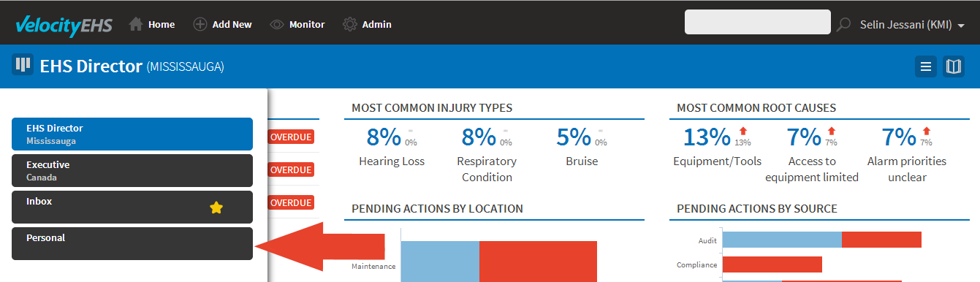Open the book guide icon

coord(954,66)
